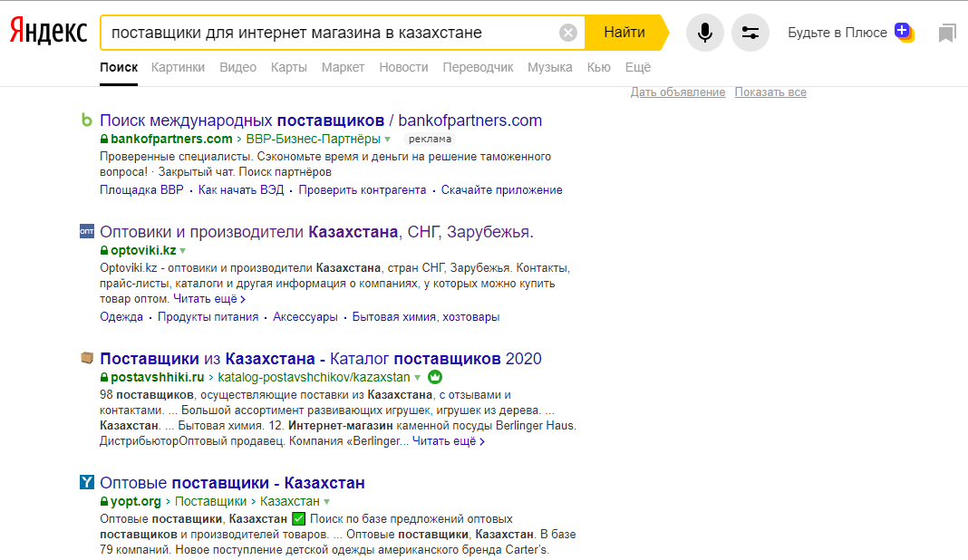Click the postavshhiki.ru box favicon
968x560 pixels.
(87, 358)
